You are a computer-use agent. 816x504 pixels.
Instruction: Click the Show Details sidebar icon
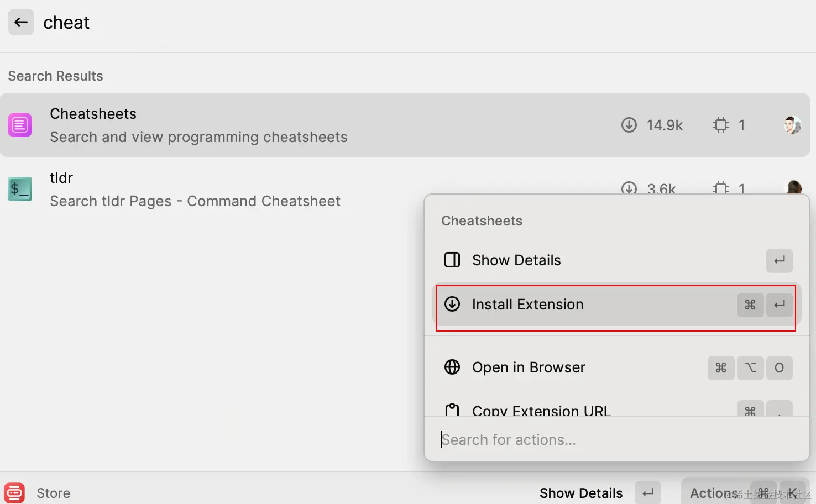452,260
